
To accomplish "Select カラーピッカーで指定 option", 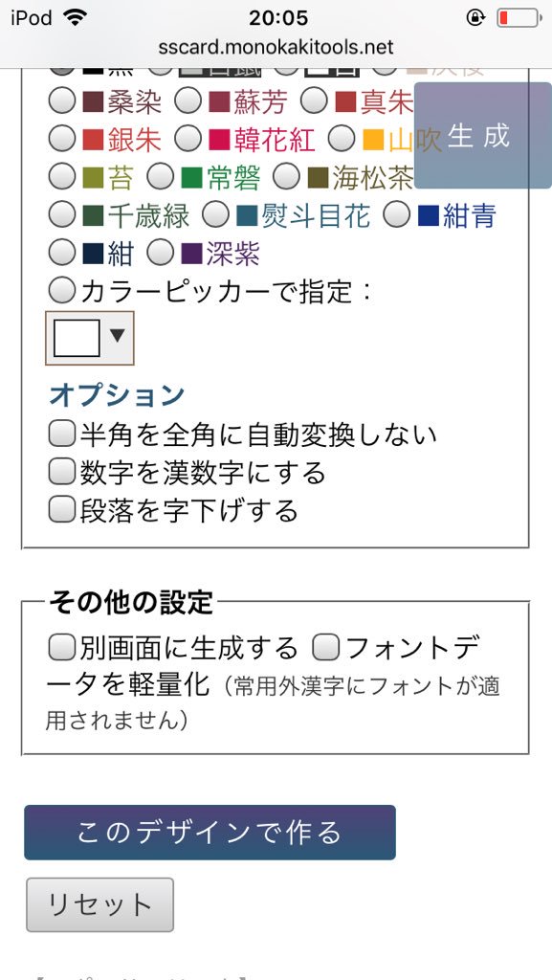I will [x=60, y=287].
